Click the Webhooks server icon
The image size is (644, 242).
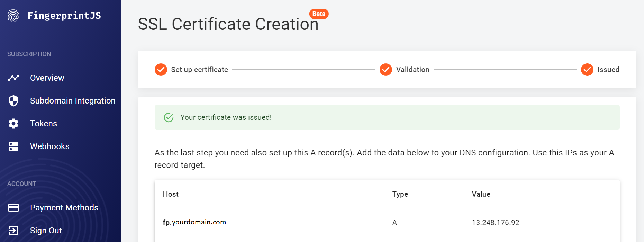coord(13,146)
